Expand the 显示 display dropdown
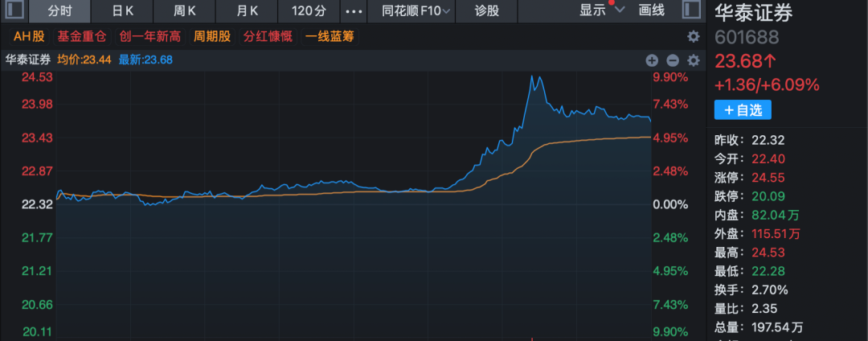Viewport: 868px width, 341px height. tap(601, 10)
